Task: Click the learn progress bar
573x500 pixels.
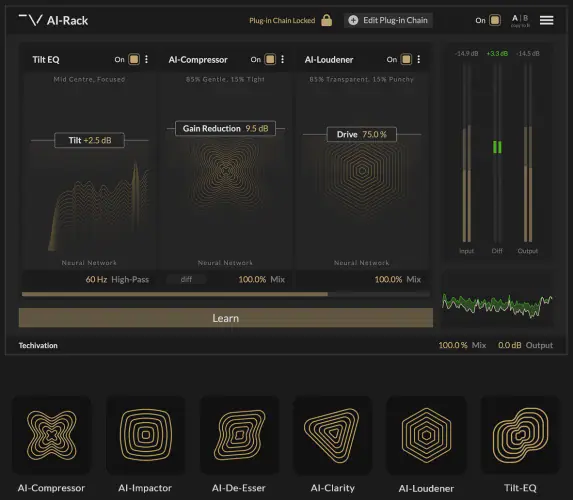Action: [226, 294]
